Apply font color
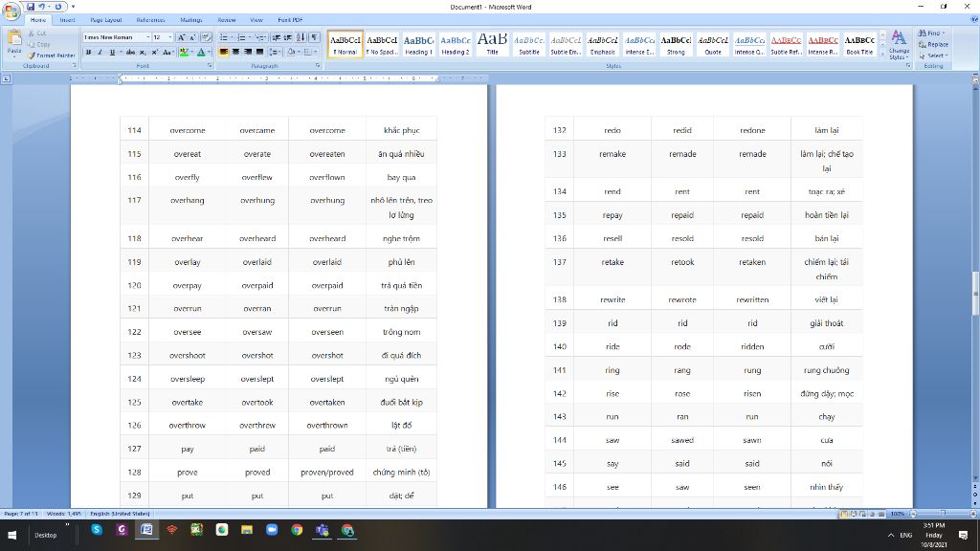 pyautogui.click(x=201, y=53)
